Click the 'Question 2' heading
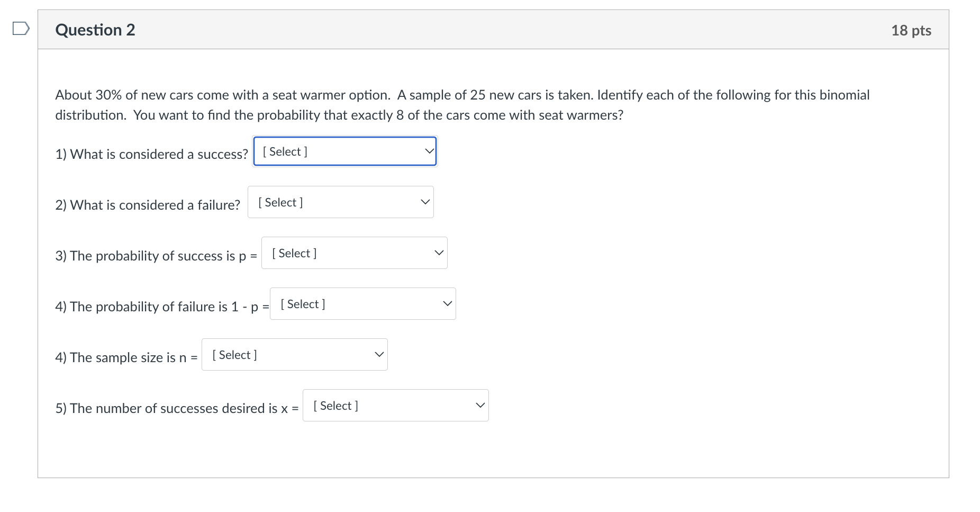980x512 pixels. point(95,30)
